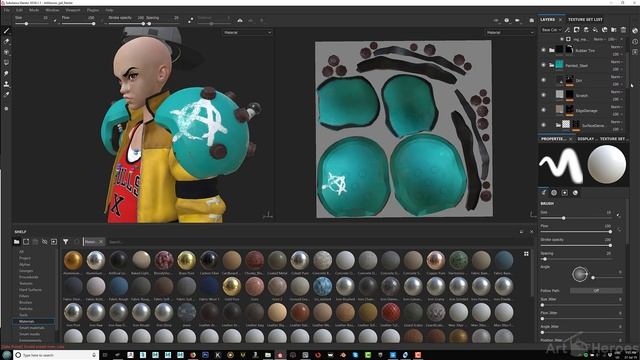Open the File menu
This screenshot has width=640, height=360.
pos(7,10)
